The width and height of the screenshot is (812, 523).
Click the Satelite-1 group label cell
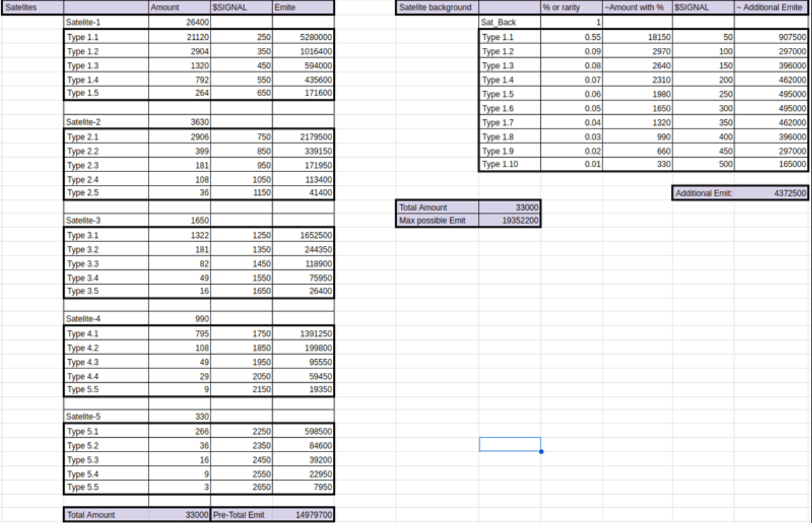(x=106, y=22)
